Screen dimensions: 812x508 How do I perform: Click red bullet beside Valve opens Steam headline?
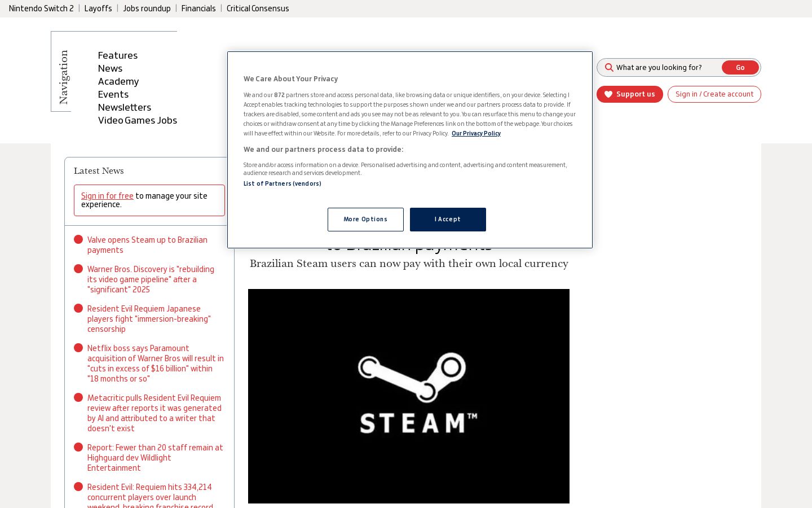point(78,239)
